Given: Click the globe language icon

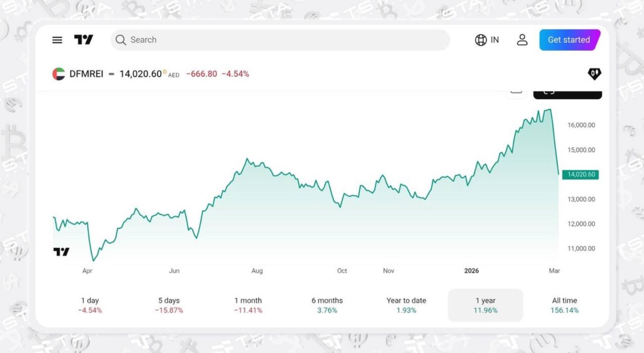Looking at the screenshot, I should pos(481,40).
